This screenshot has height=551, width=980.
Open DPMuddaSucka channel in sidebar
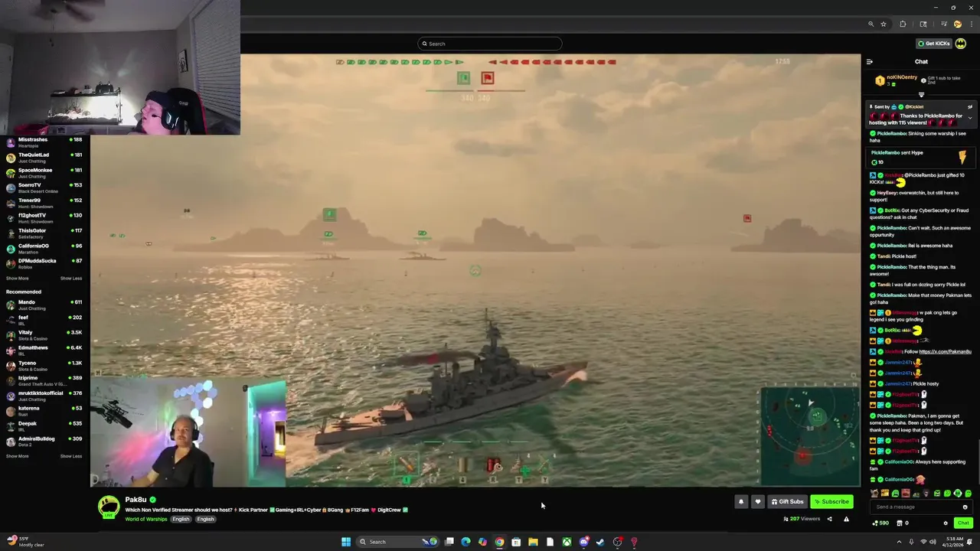(44, 264)
